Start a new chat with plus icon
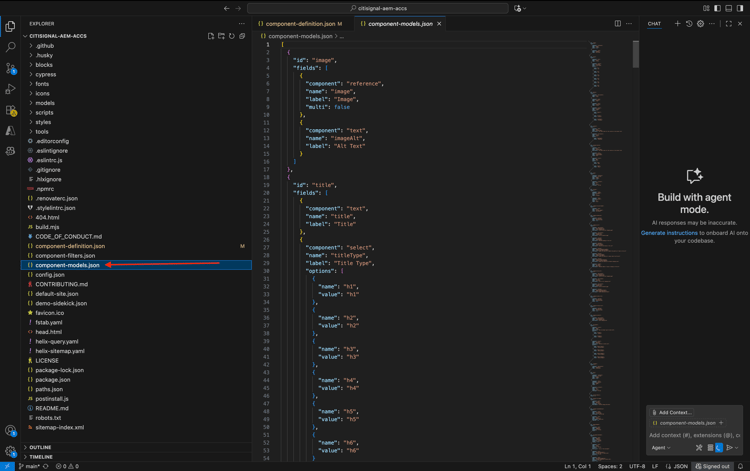Screen dimensions: 750x471 [677, 23]
